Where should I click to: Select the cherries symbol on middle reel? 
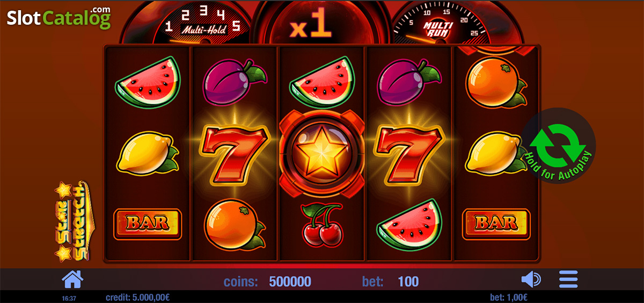[x=322, y=224]
